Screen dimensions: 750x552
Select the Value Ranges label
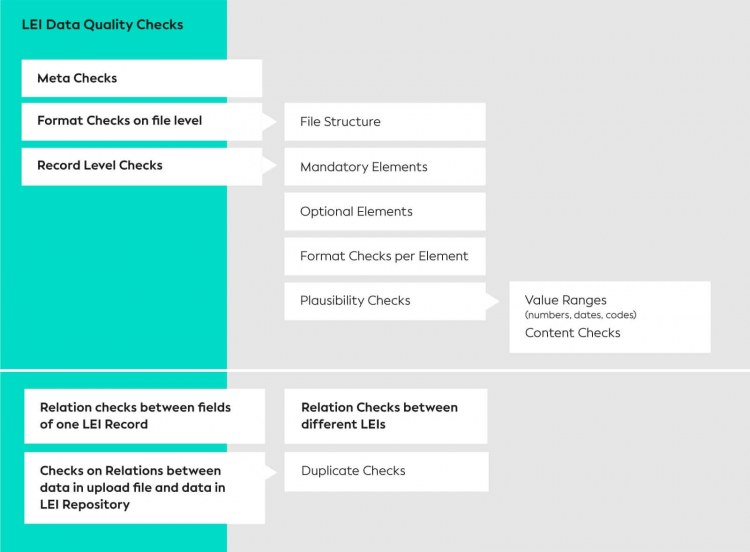click(x=565, y=300)
